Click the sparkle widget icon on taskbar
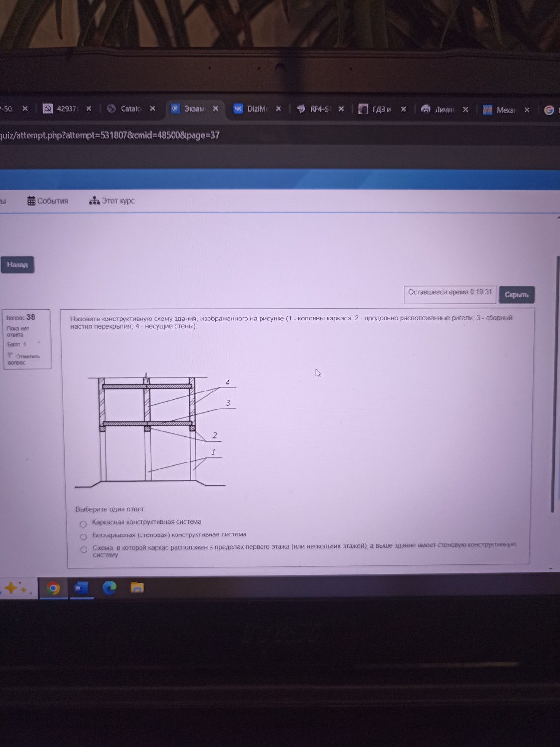The width and height of the screenshot is (560, 747). [15, 588]
